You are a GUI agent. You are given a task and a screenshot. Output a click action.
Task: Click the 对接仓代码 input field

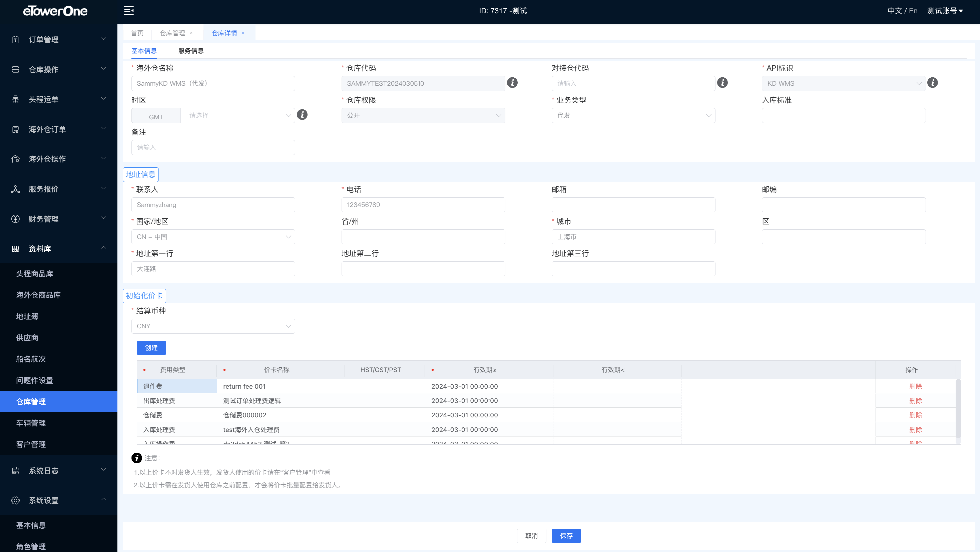pyautogui.click(x=633, y=83)
